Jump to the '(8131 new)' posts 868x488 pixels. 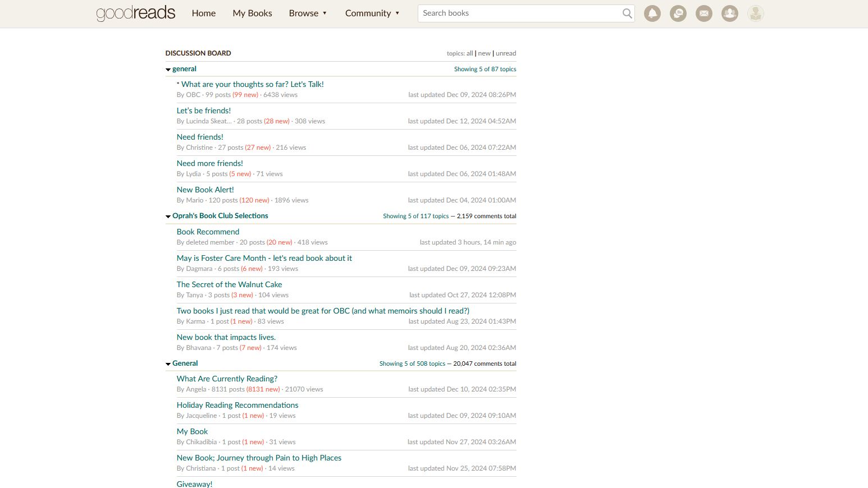[263, 389]
